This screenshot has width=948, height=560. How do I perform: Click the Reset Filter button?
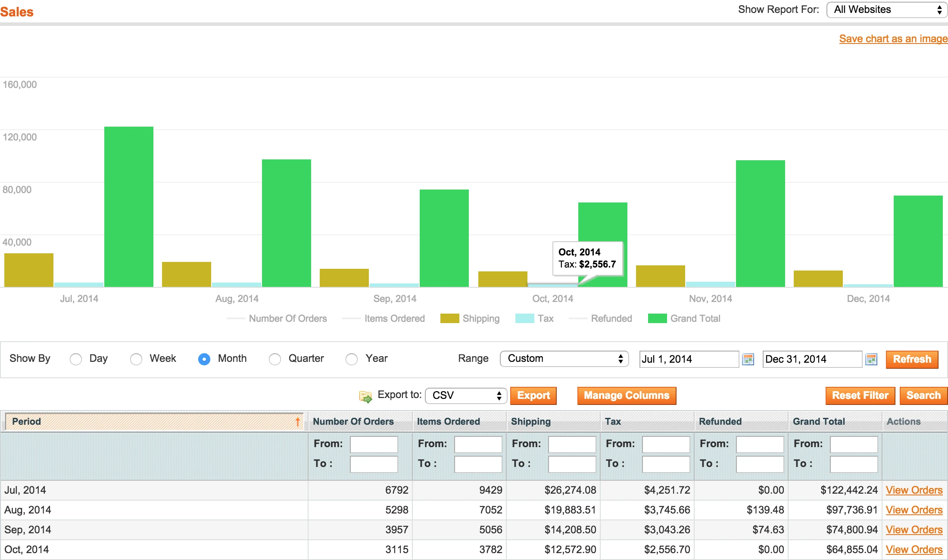click(860, 395)
